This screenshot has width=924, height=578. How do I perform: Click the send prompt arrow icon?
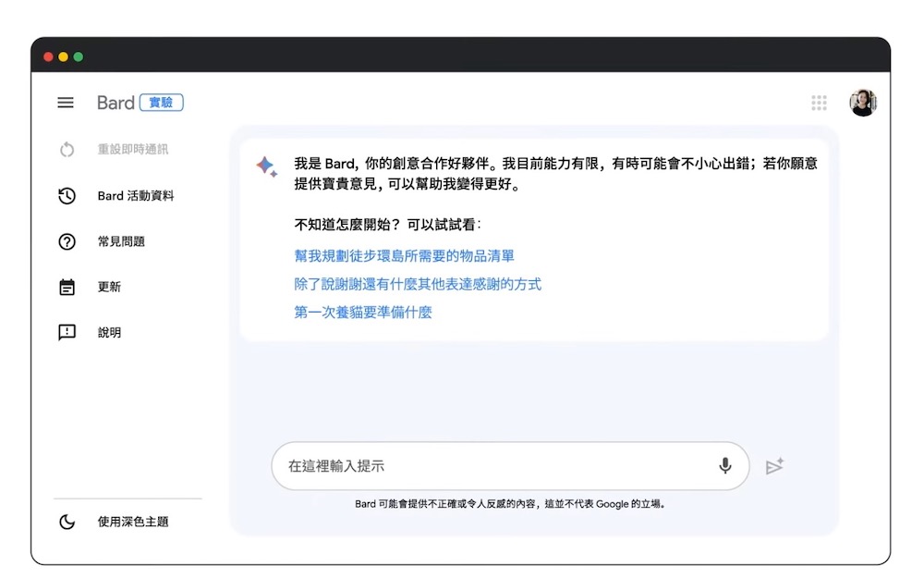click(774, 466)
